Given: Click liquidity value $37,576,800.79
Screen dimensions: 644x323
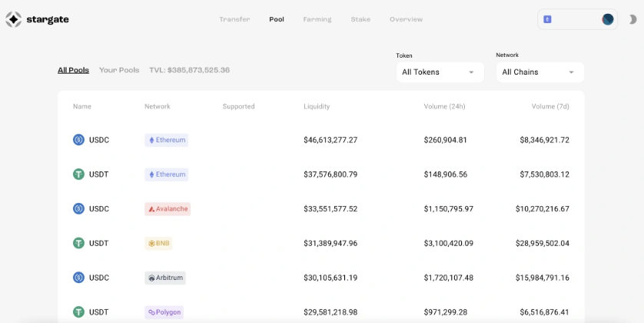Looking at the screenshot, I should (x=330, y=175).
